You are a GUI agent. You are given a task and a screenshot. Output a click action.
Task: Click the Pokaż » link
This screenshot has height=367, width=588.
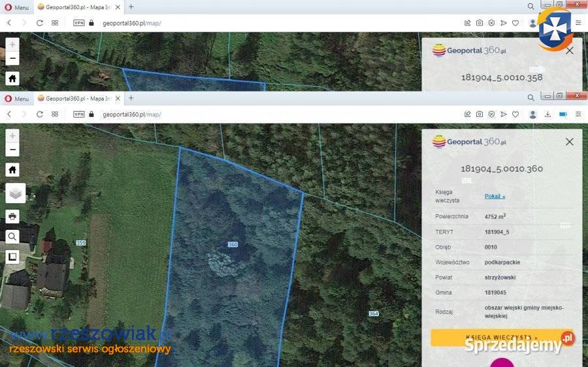tap(495, 196)
